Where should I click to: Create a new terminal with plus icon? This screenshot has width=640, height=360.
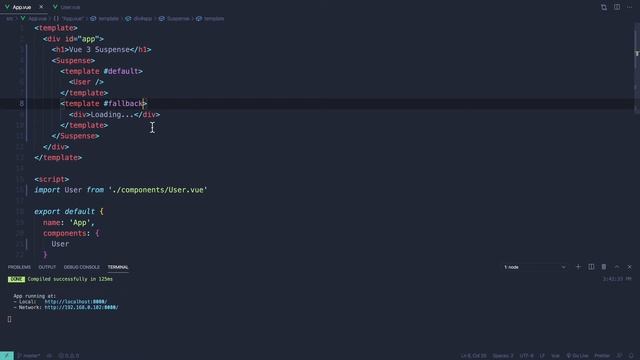pos(578,267)
